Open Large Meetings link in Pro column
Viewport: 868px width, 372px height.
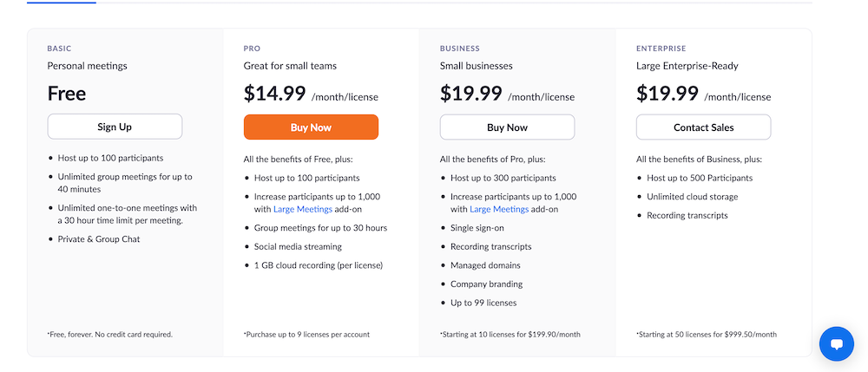[303, 209]
